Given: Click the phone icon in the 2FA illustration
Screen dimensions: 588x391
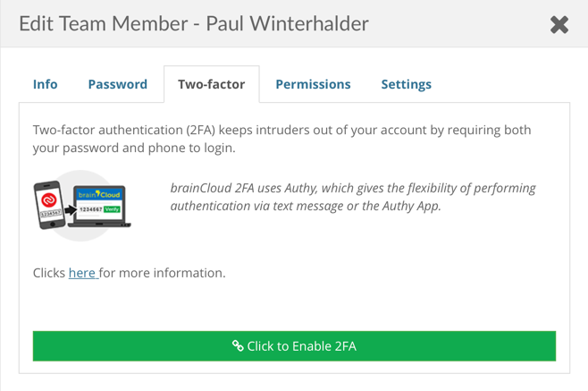Looking at the screenshot, I should [x=47, y=207].
